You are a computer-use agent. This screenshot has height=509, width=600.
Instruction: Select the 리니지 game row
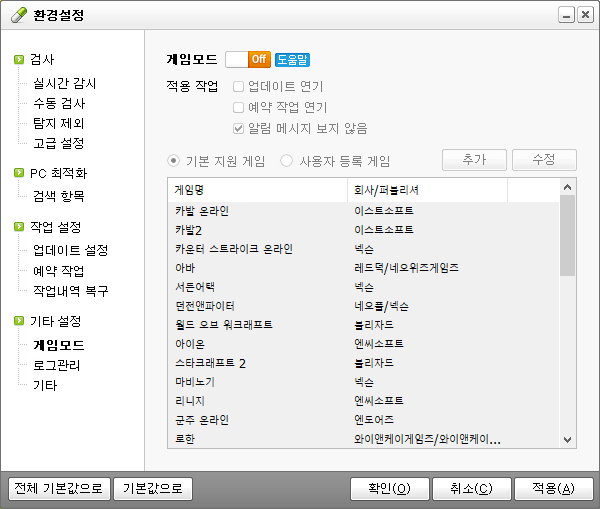pos(364,401)
